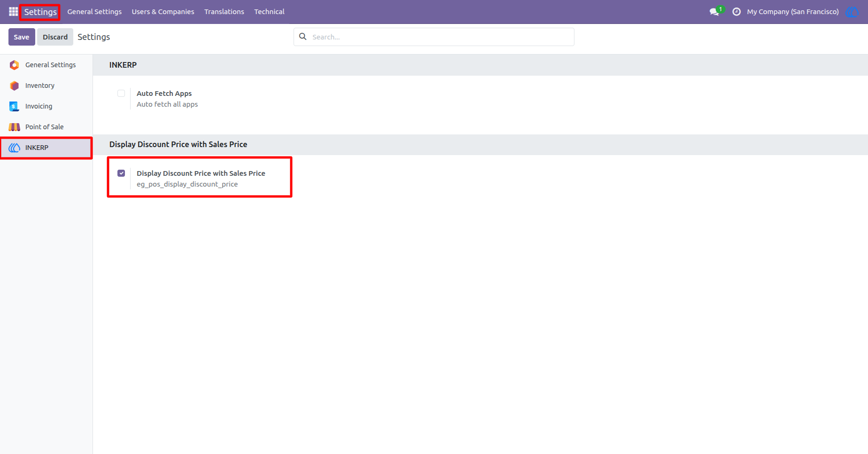Focus the settings Search field
The height and width of the screenshot is (454, 868).
(434, 37)
